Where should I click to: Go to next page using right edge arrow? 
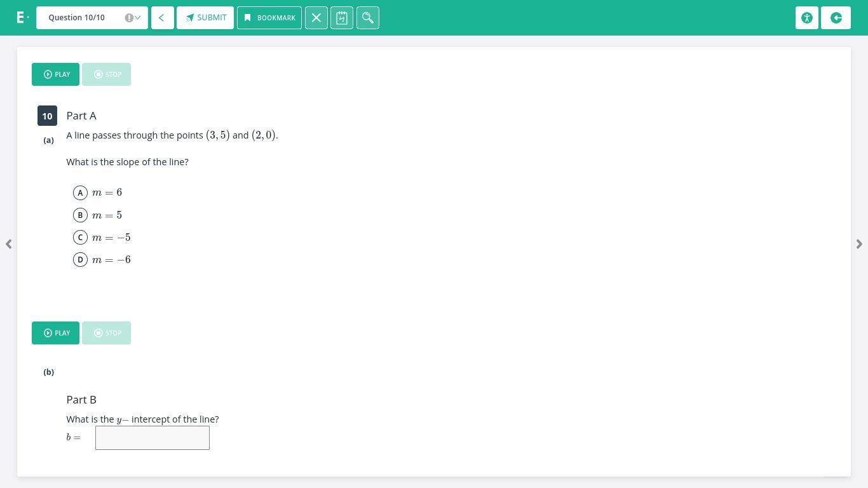(859, 244)
